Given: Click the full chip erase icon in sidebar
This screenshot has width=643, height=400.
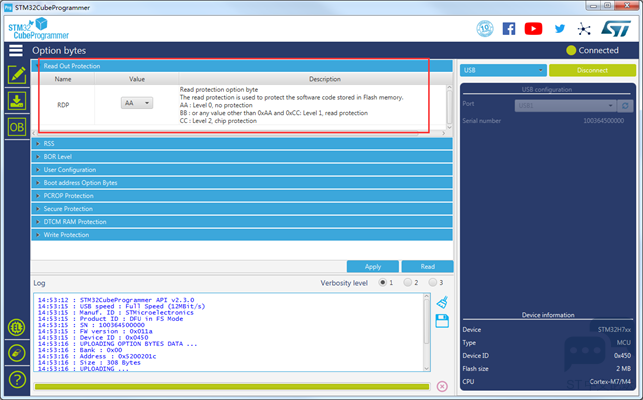Looking at the screenshot, I should click(x=16, y=353).
